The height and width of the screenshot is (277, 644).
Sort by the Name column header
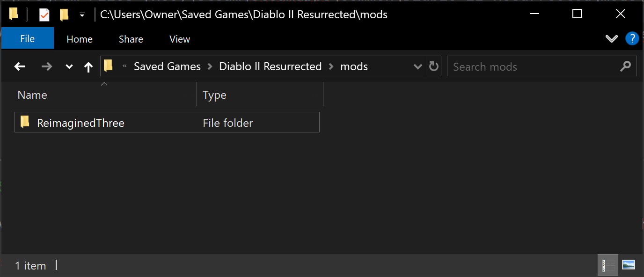pyautogui.click(x=32, y=95)
